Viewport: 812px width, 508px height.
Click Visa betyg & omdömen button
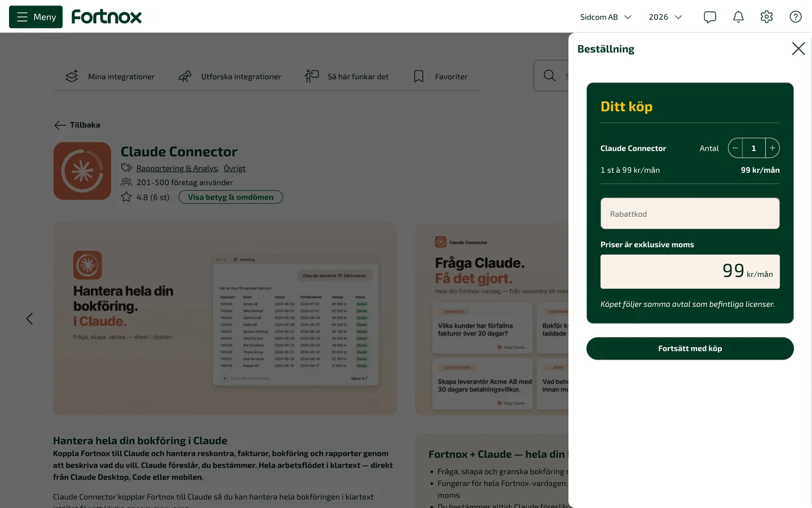pyautogui.click(x=231, y=197)
